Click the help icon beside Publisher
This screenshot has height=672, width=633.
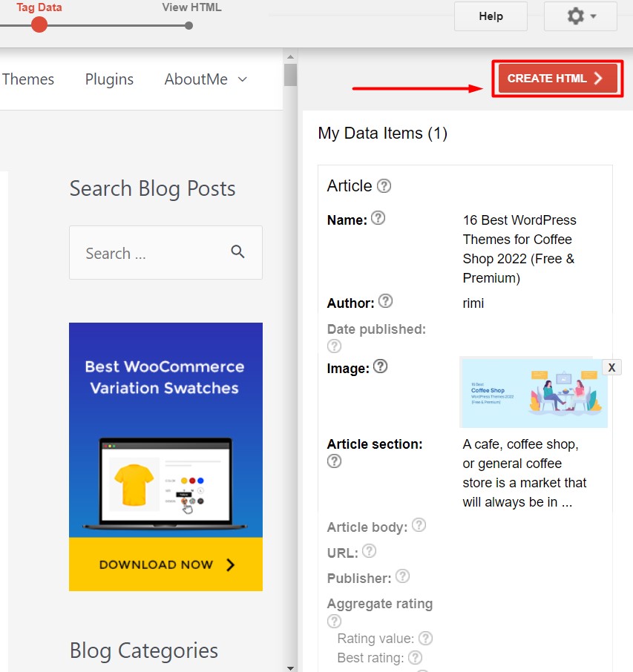click(x=402, y=576)
